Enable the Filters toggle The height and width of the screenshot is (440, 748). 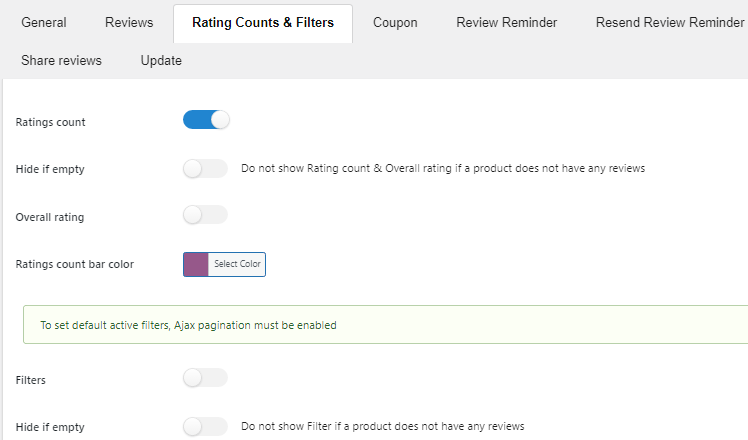(x=206, y=377)
